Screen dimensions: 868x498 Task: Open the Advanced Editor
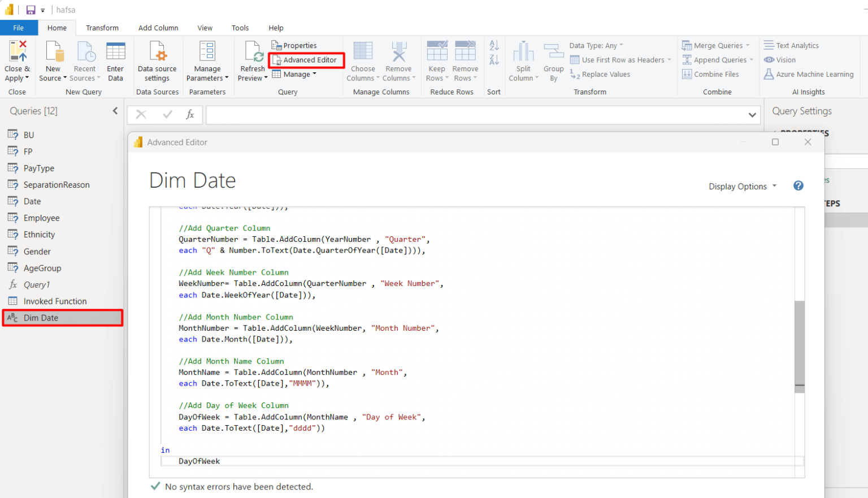tap(307, 59)
